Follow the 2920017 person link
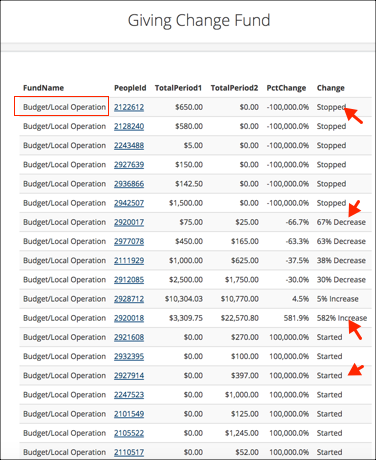Image resolution: width=376 pixels, height=460 pixels. tap(129, 222)
